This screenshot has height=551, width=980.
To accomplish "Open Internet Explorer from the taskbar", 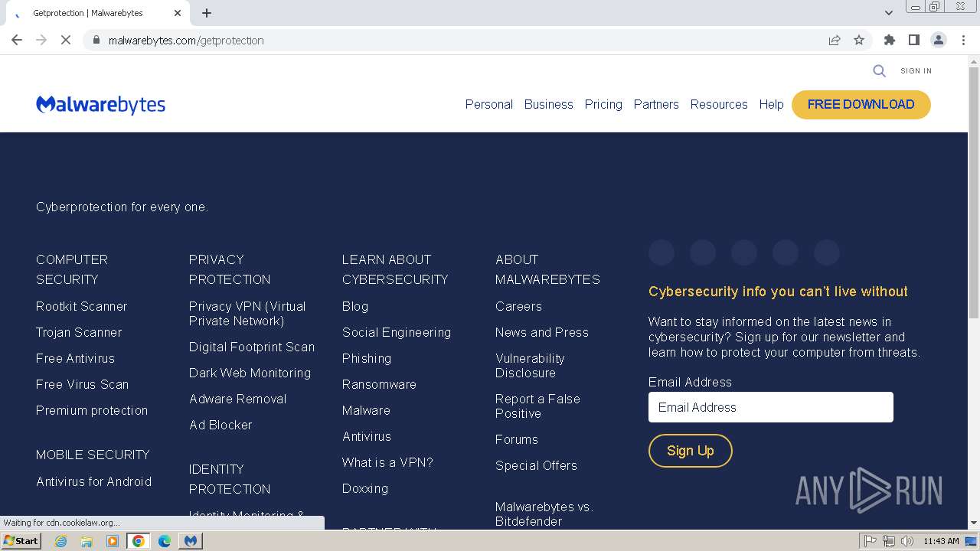I will [60, 541].
